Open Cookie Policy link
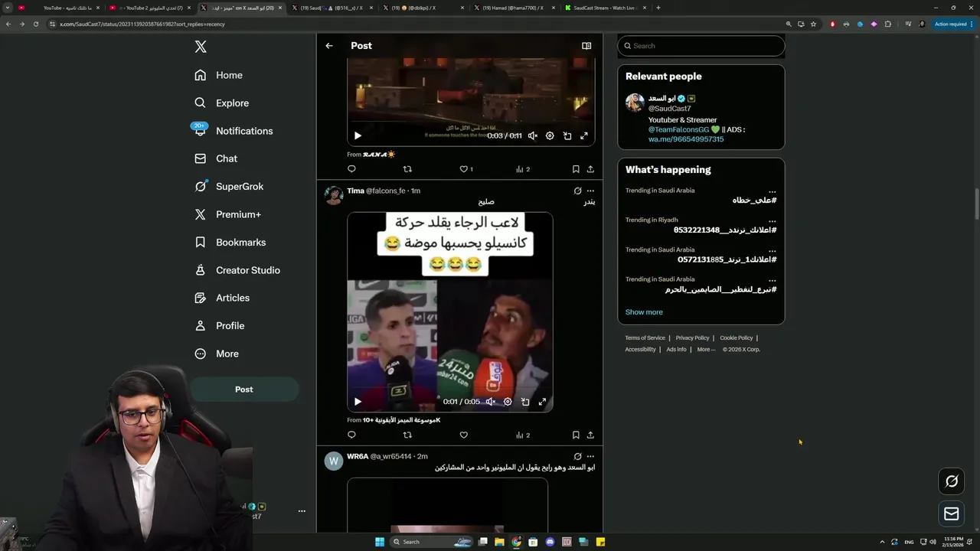 click(x=736, y=338)
